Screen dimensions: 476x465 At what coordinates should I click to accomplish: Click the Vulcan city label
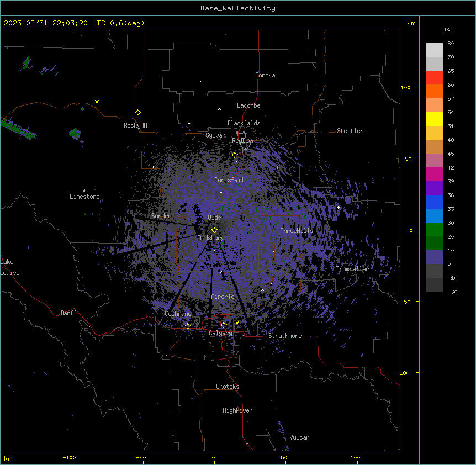(x=299, y=437)
